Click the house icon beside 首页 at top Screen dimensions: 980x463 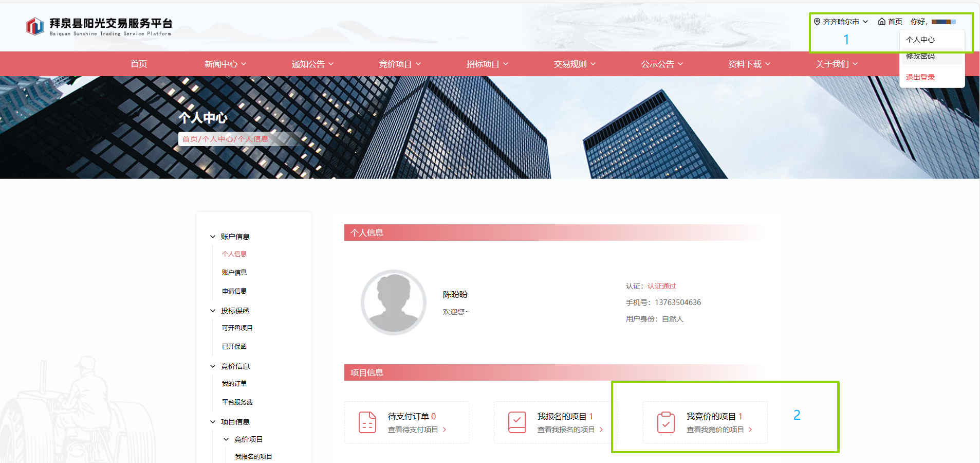(x=881, y=22)
